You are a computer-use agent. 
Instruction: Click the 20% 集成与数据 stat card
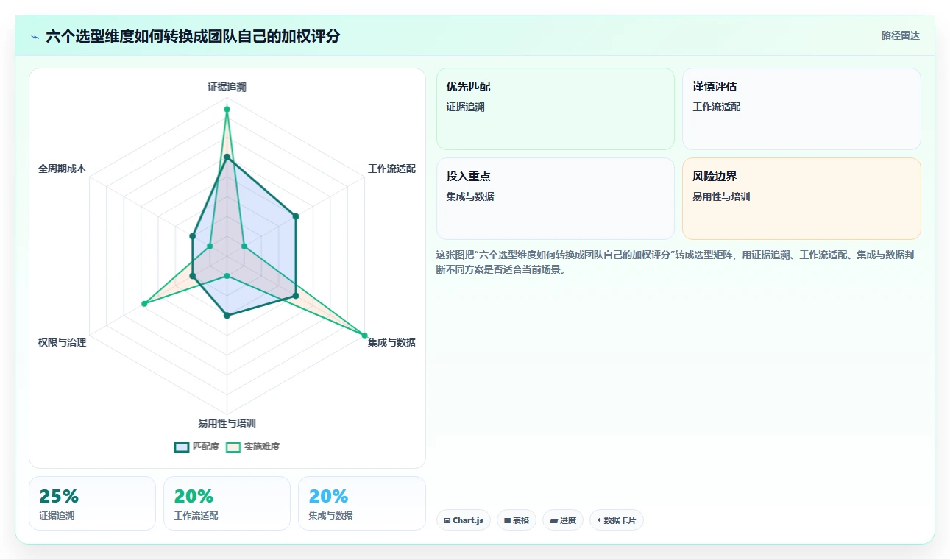coord(362,503)
